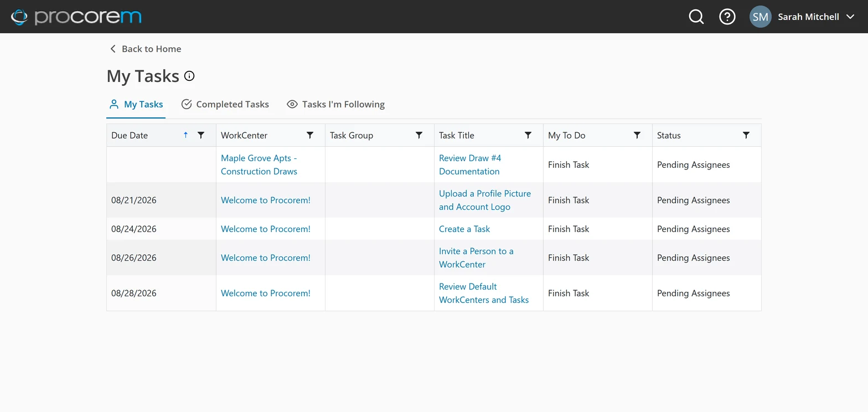The width and height of the screenshot is (868, 412).
Task: Click Finish Task for Review Draw #4 Documentation
Action: click(569, 164)
